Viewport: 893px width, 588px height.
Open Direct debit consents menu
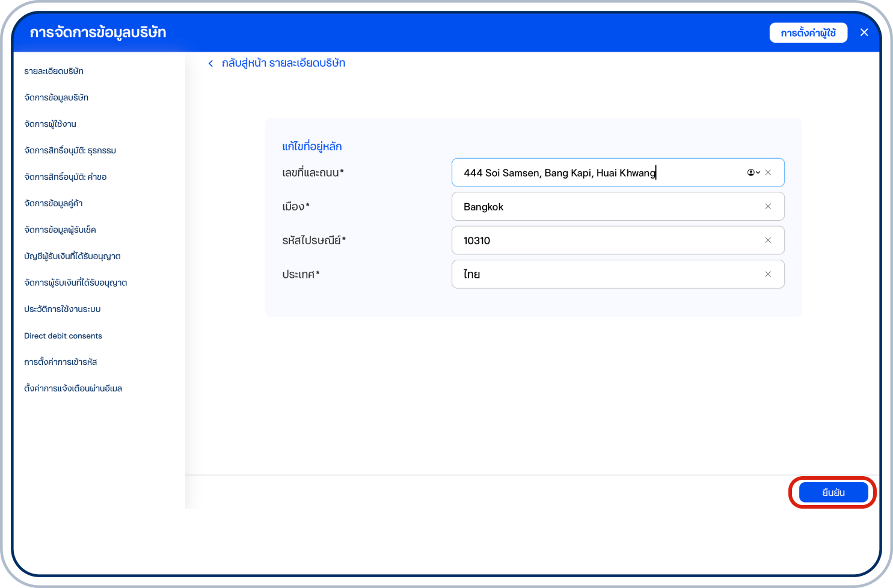[x=63, y=335]
